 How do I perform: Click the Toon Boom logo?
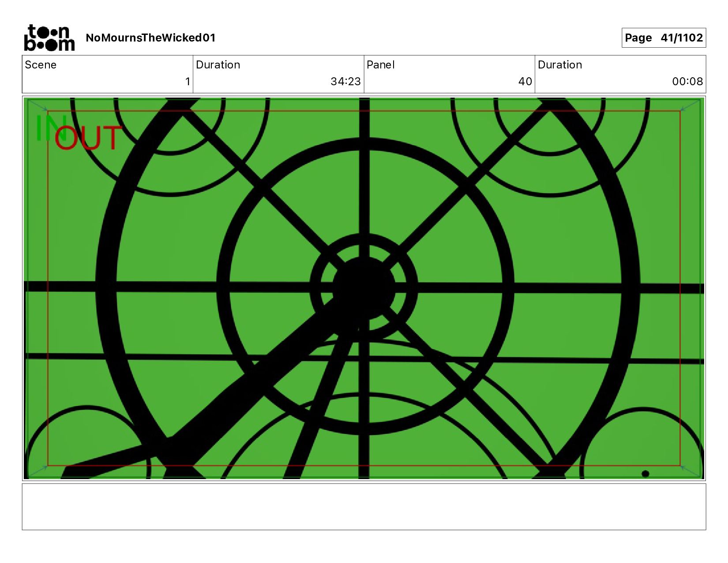(x=49, y=38)
